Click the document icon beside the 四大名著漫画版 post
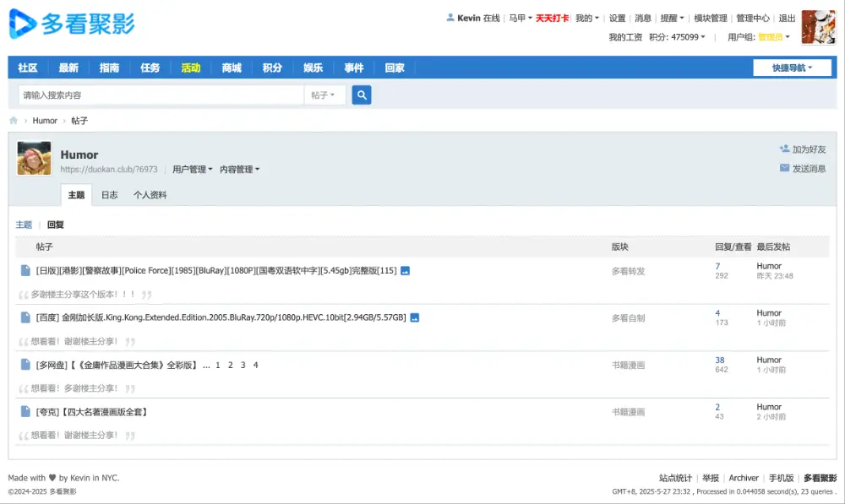Screen dimensions: 845x504 (26, 411)
